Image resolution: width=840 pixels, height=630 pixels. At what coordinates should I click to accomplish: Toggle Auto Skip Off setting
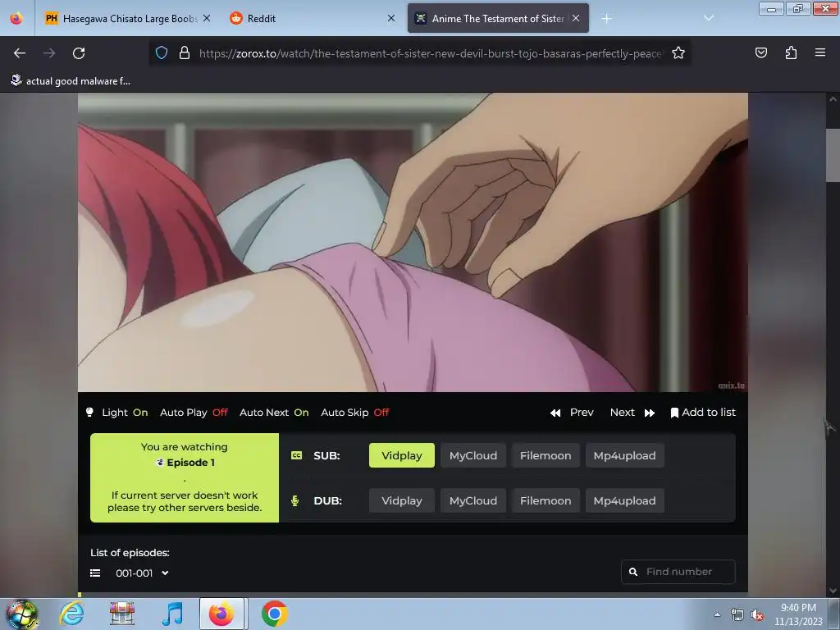(355, 413)
